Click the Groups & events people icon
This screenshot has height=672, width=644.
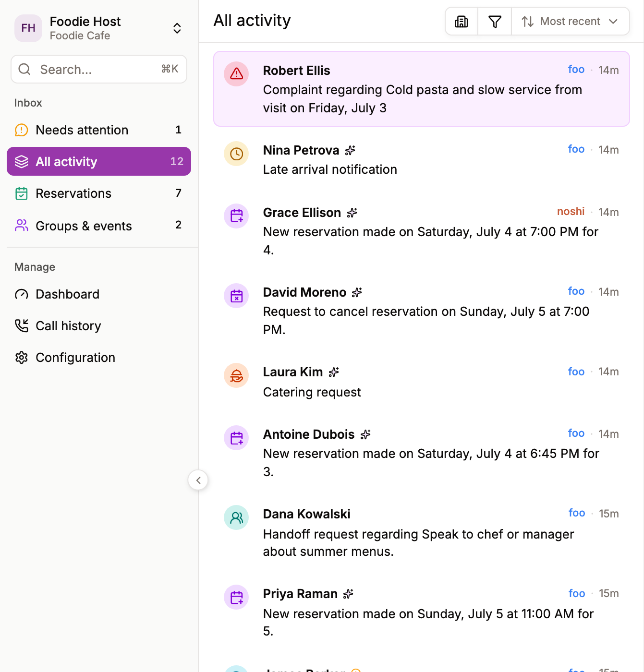[x=22, y=226]
